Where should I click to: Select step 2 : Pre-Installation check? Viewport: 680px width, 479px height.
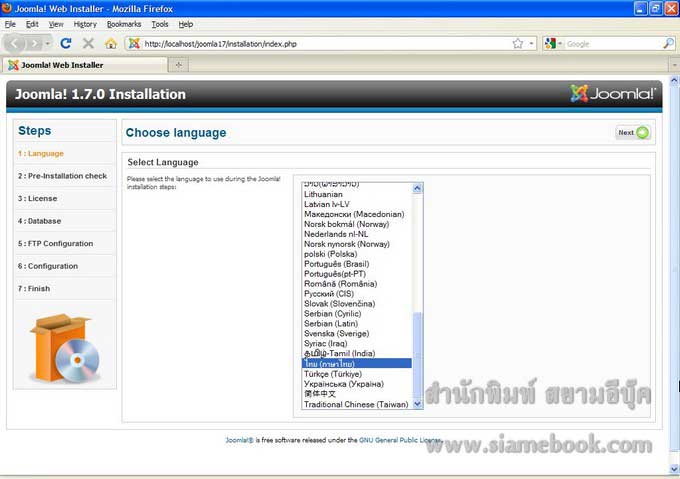62,176
